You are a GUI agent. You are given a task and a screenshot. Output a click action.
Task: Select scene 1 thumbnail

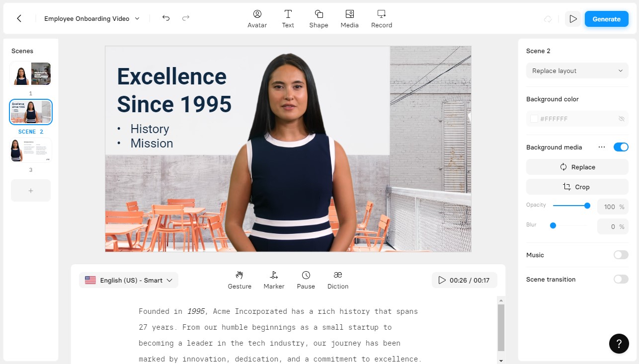click(x=30, y=74)
